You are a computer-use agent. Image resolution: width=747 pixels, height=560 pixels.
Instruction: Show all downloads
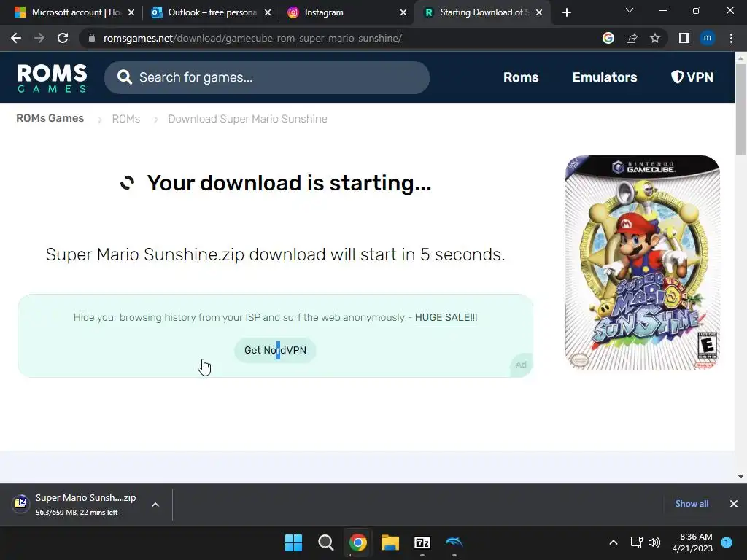[692, 504]
